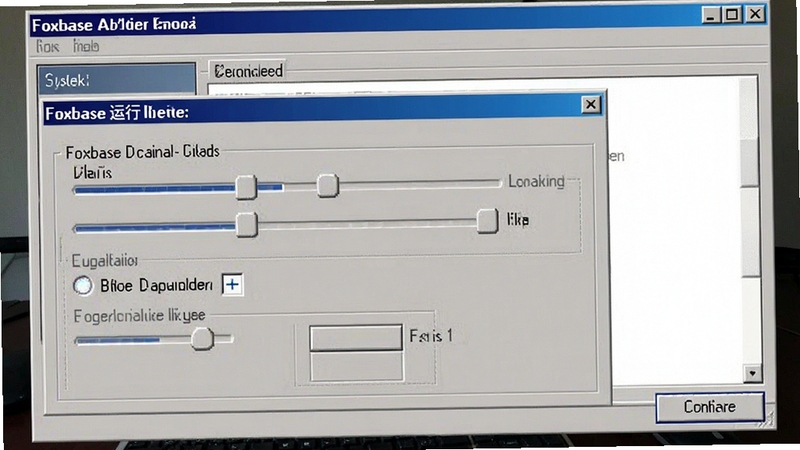Close the Foxbase 运行 dialog
The width and height of the screenshot is (800, 450).
(590, 105)
